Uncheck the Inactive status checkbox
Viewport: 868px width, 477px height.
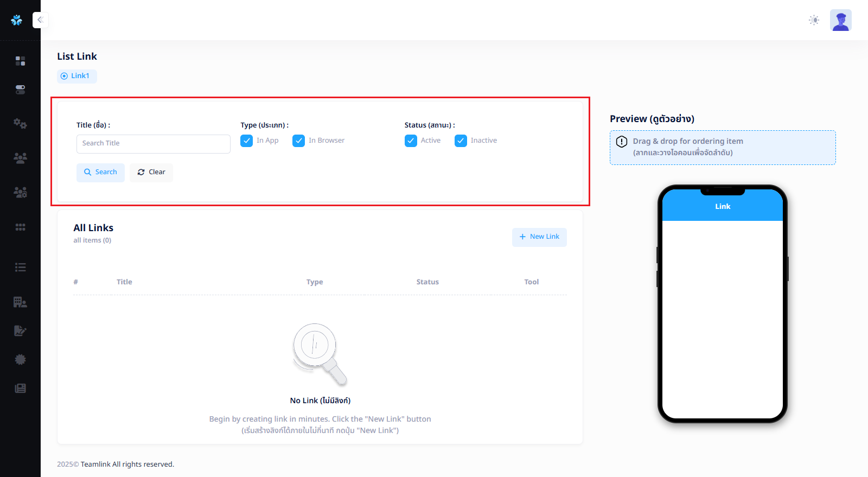click(461, 141)
